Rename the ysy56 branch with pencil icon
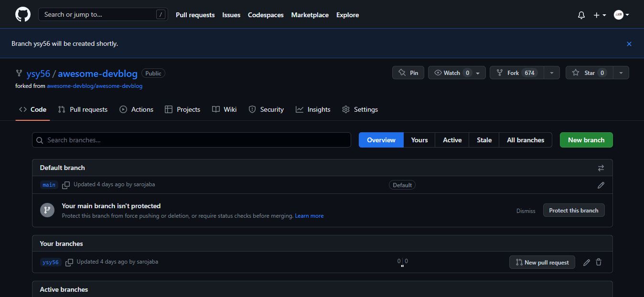The image size is (644, 297). (x=587, y=262)
